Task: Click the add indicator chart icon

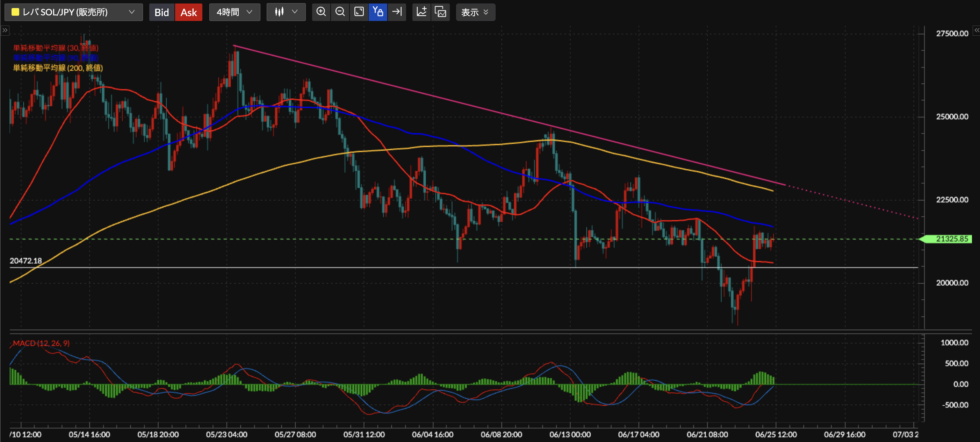Action: click(421, 12)
